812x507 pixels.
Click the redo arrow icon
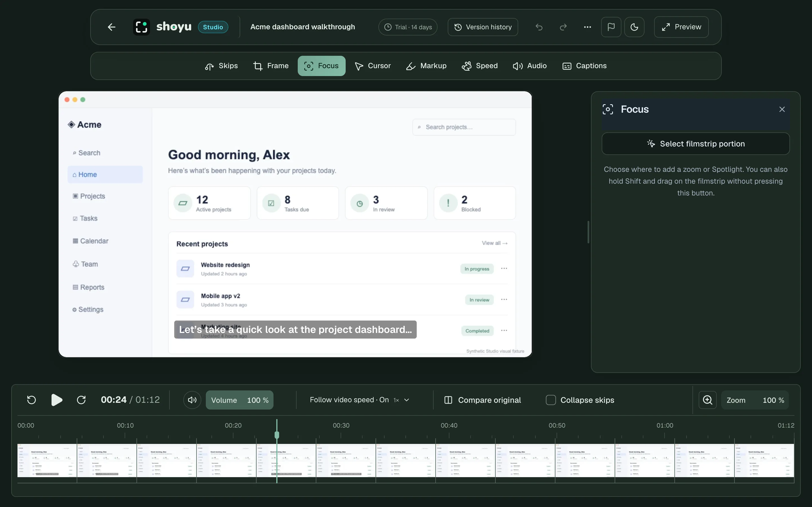(563, 27)
